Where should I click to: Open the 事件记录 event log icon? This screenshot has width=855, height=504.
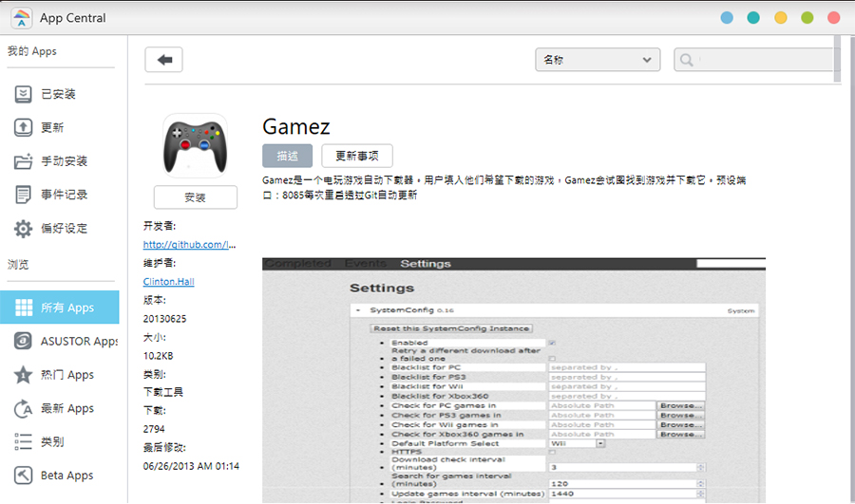click(x=24, y=195)
